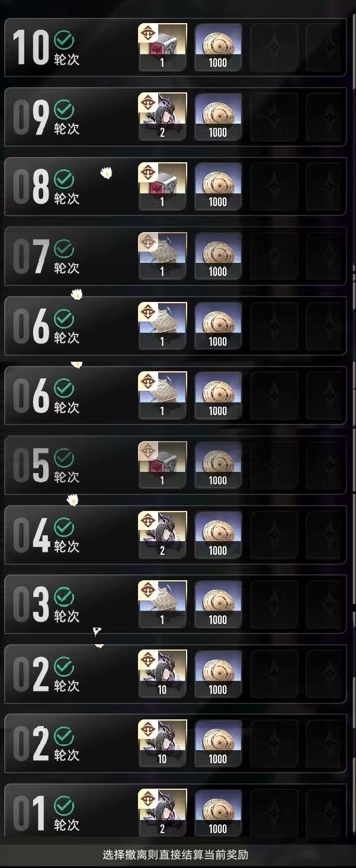The height and width of the screenshot is (868, 356).
Task: Click the empty third reward slot in round 08
Action: point(274,187)
